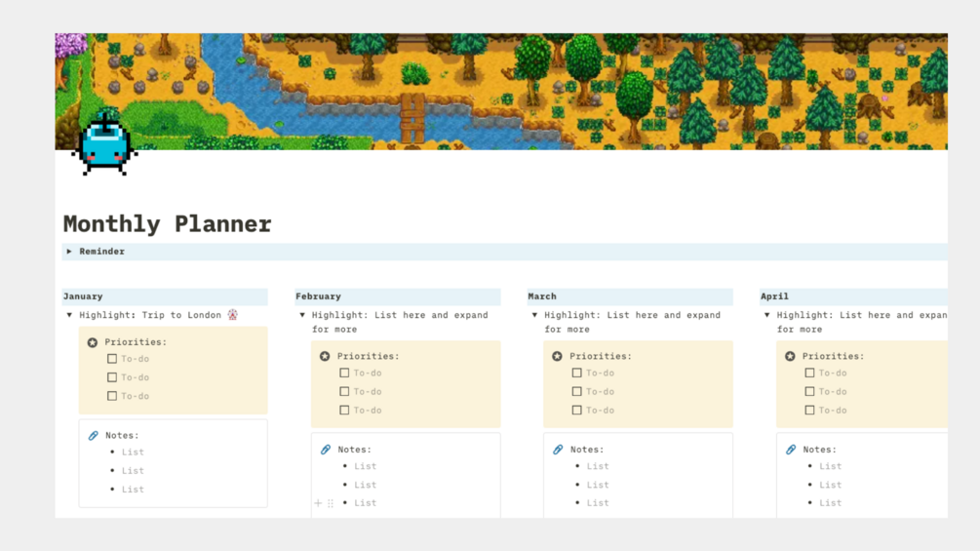The height and width of the screenshot is (551, 980).
Task: Collapse the April Highlight toggle
Action: [766, 315]
